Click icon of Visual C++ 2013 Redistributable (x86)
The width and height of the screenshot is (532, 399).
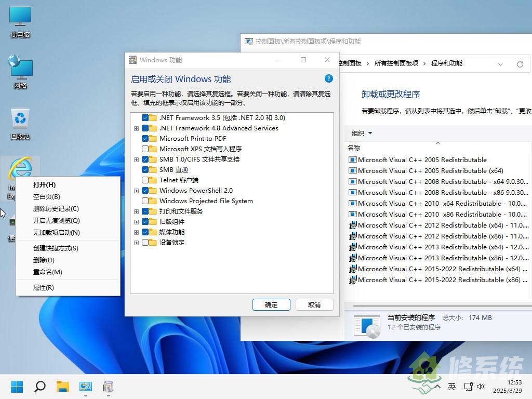pos(353,258)
